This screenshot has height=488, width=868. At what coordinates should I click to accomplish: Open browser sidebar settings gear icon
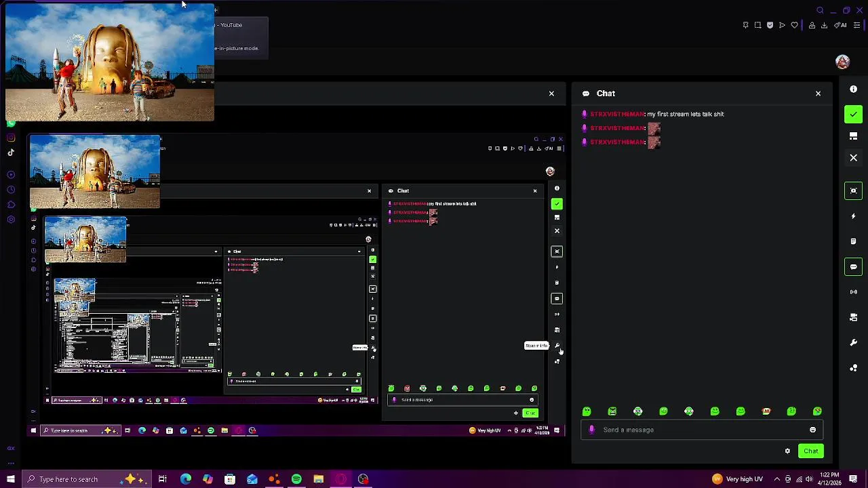pyautogui.click(x=11, y=220)
